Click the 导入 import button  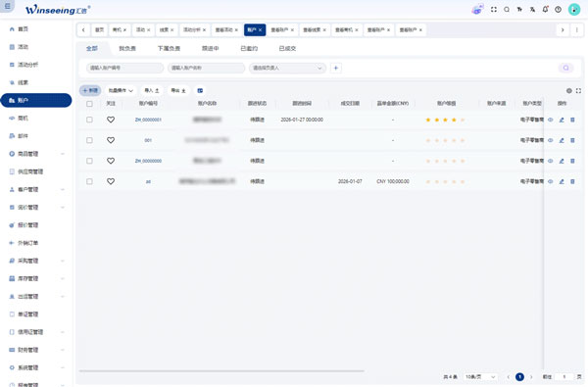(152, 90)
